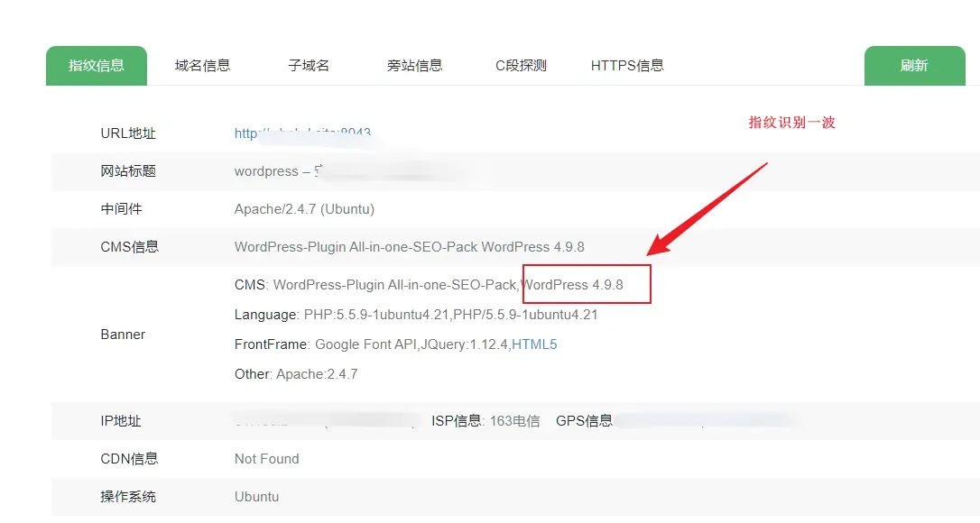Select the CMS信息 label
Viewport: 980px width, 523px height.
point(129,247)
